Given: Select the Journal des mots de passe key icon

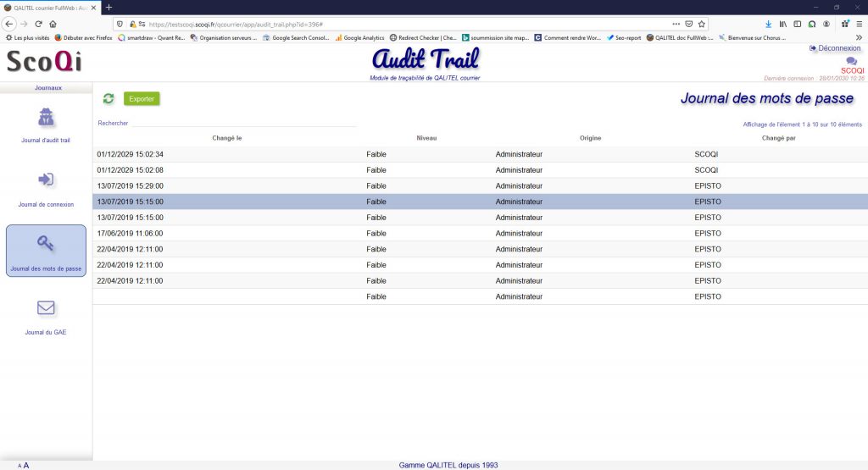Looking at the screenshot, I should (x=46, y=244).
